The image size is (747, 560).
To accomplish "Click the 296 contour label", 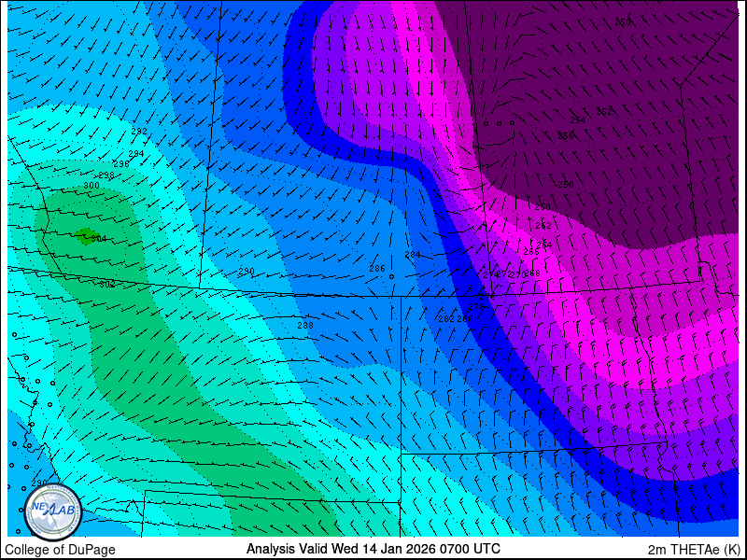I will 121,164.
